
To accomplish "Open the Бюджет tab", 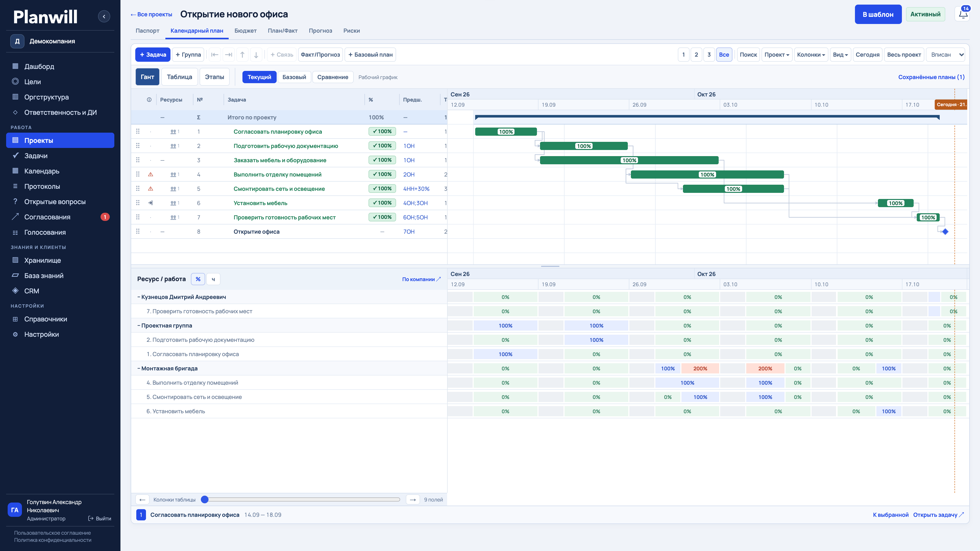I will click(245, 31).
